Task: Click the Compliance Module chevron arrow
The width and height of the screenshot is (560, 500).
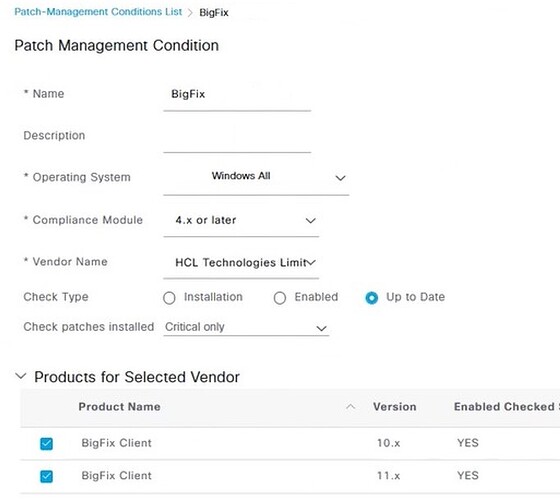Action: tap(310, 221)
